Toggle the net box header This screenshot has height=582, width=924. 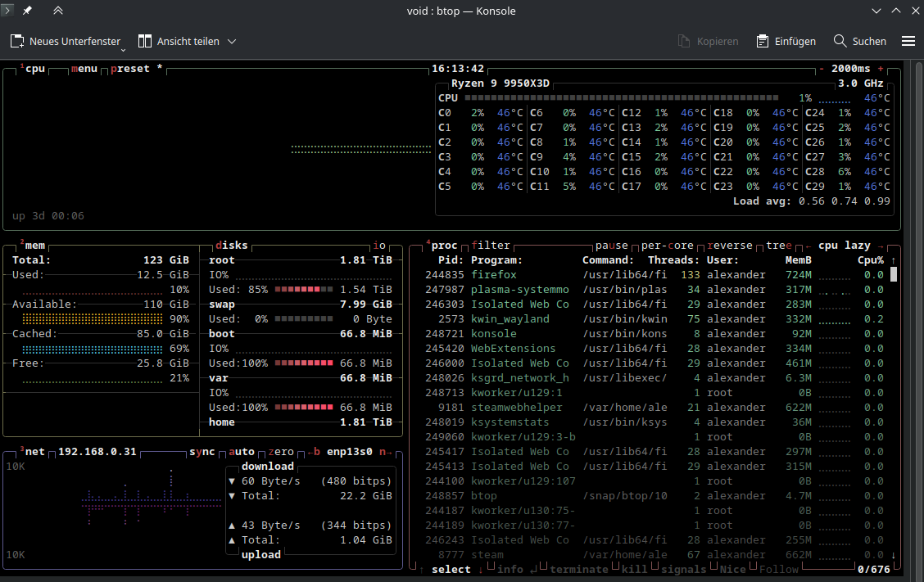click(33, 451)
